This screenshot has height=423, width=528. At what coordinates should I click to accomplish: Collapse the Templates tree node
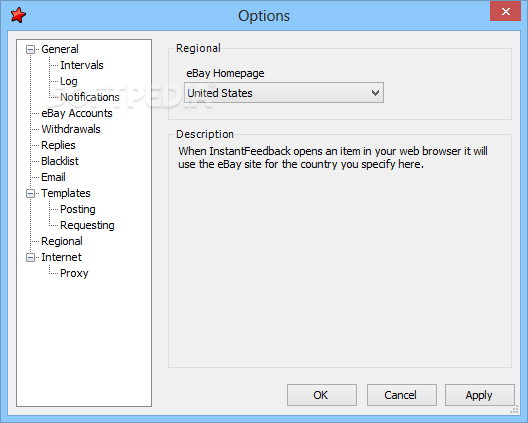tap(30, 193)
